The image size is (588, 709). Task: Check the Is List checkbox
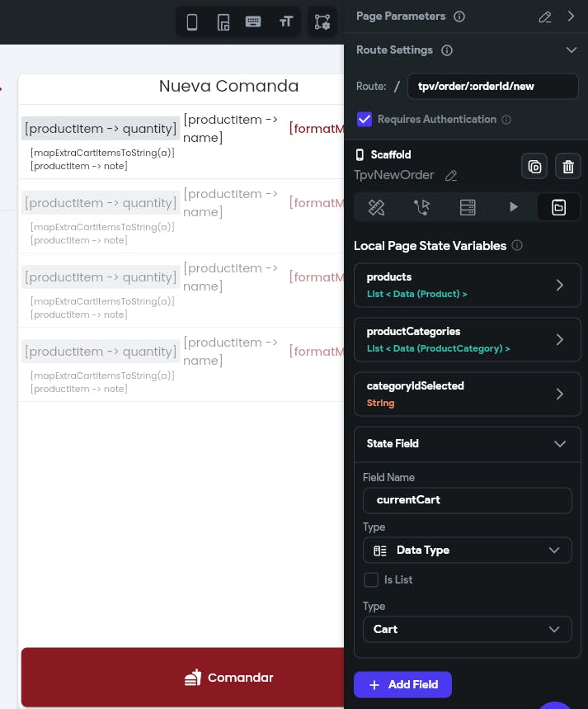371,579
